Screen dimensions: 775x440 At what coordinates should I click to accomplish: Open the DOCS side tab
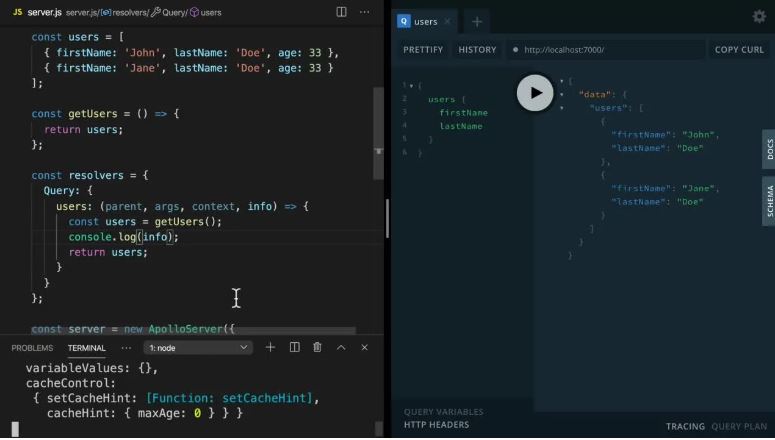point(769,149)
